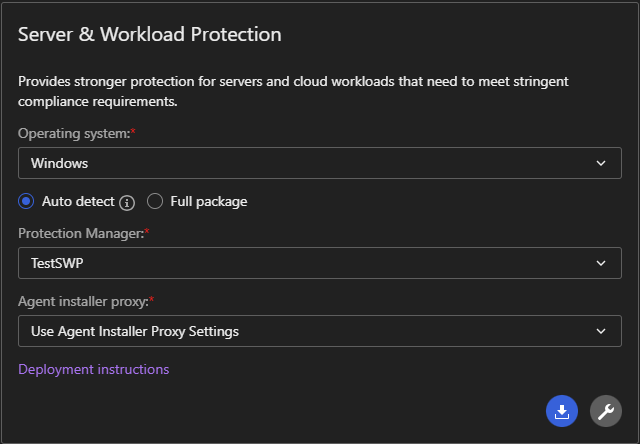This screenshot has width=640, height=444.
Task: Click the chevron arrow in the proxy settings field
Action: [601, 331]
